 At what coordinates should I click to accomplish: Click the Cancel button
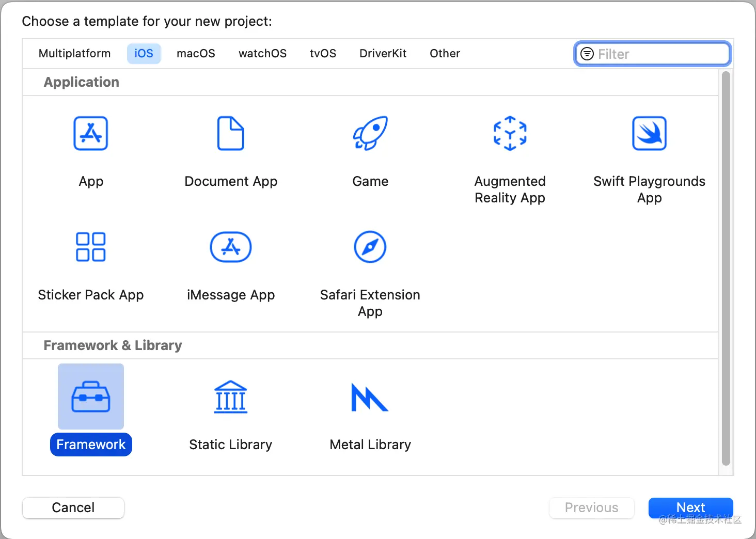(73, 508)
